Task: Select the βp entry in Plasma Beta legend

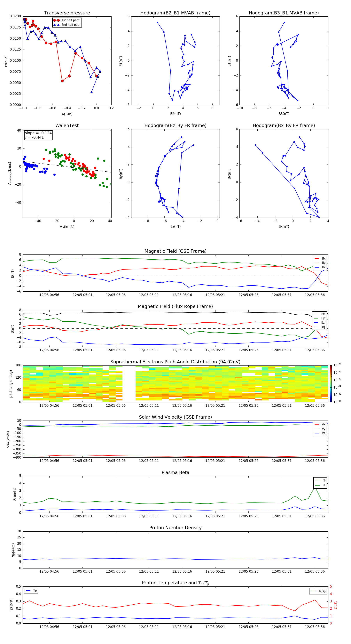Action: [320, 480]
